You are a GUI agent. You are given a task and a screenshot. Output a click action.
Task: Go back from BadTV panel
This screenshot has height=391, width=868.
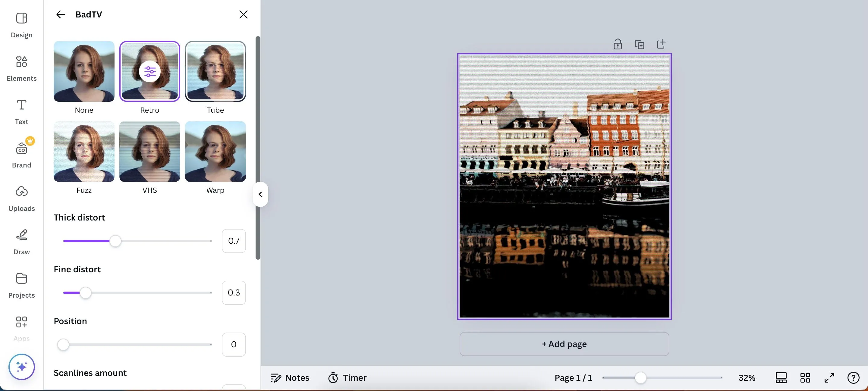click(61, 14)
